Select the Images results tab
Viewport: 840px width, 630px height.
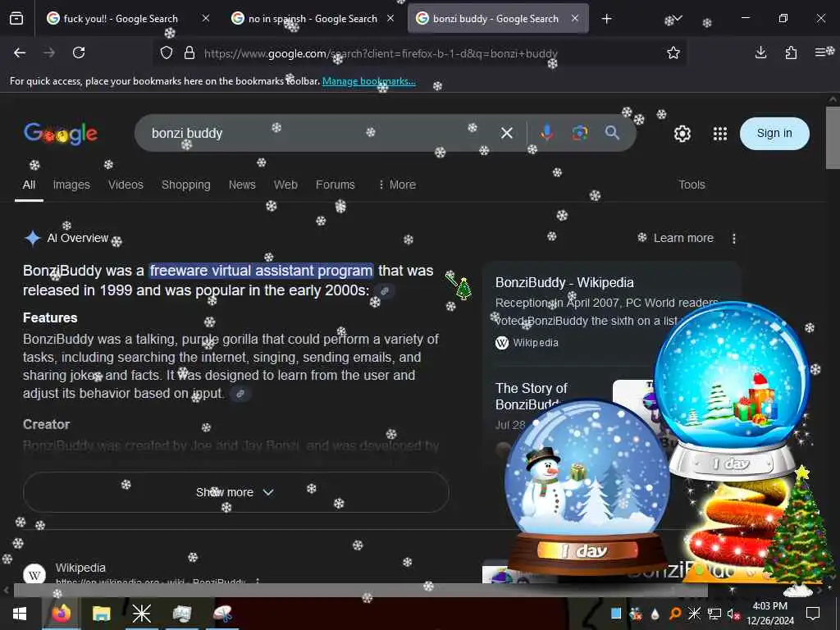71,185
